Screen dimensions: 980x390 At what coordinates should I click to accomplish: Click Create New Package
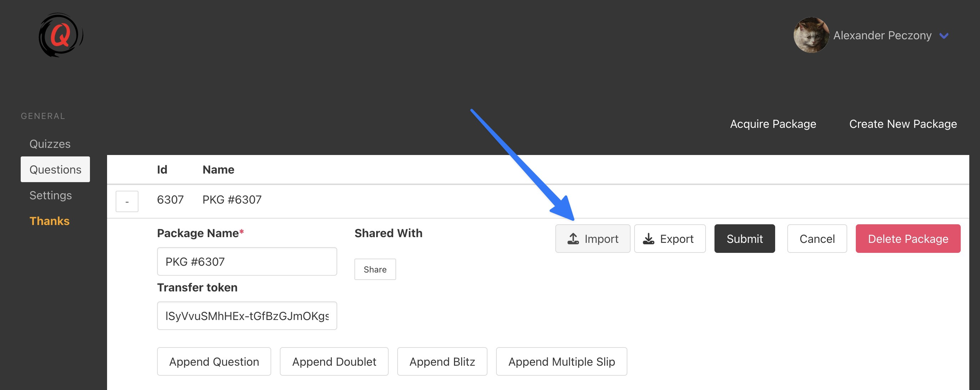click(903, 124)
